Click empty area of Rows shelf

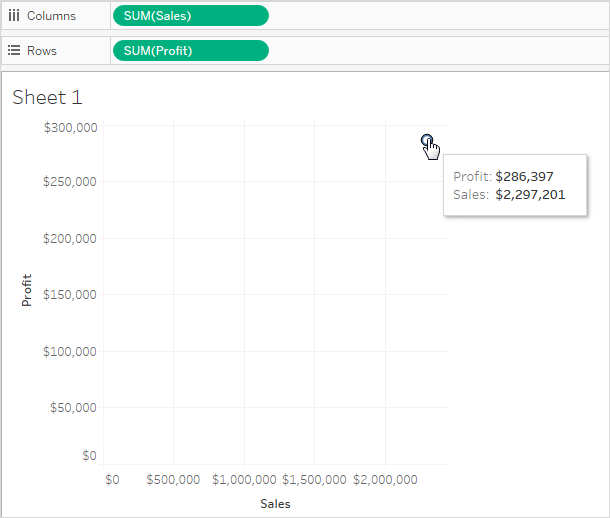pyautogui.click(x=438, y=51)
